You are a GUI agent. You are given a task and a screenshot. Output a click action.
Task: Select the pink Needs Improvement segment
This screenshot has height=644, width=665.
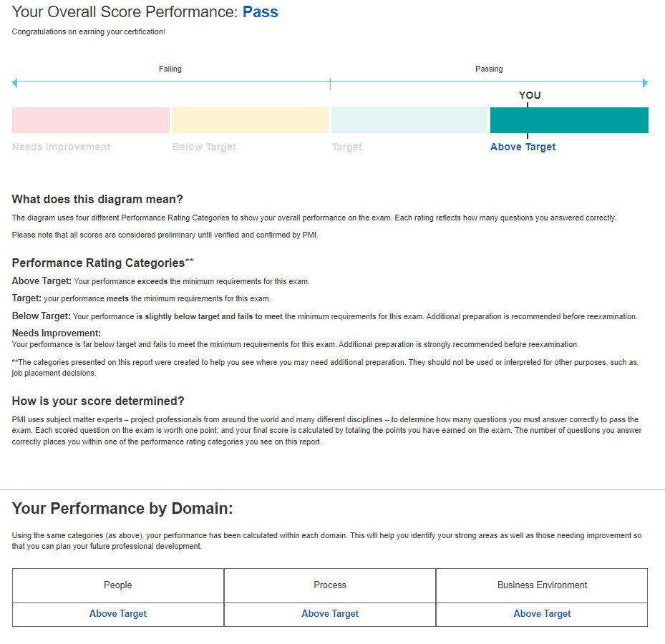pos(91,120)
